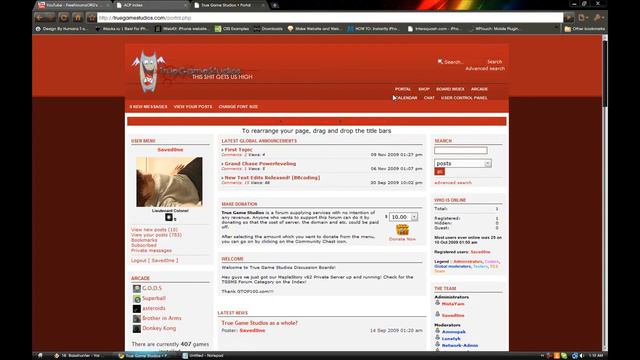
Task: Open the First Topic announcement
Action: pyautogui.click(x=239, y=150)
